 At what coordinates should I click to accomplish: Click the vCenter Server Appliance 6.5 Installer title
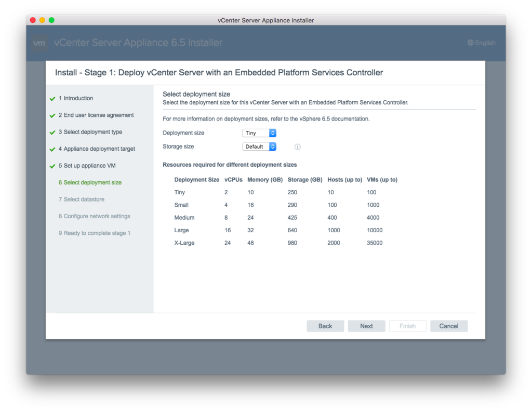tap(138, 43)
